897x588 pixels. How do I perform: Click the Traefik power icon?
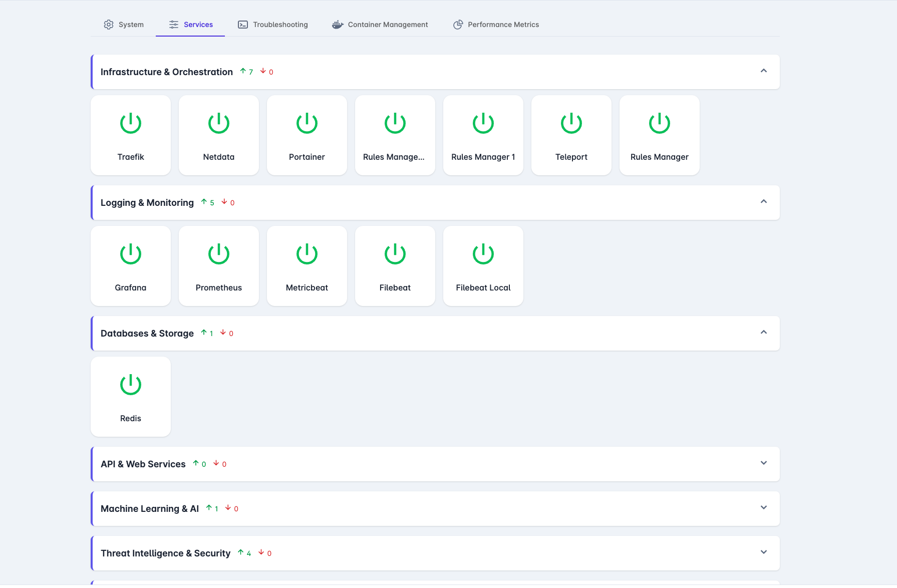coord(131,123)
